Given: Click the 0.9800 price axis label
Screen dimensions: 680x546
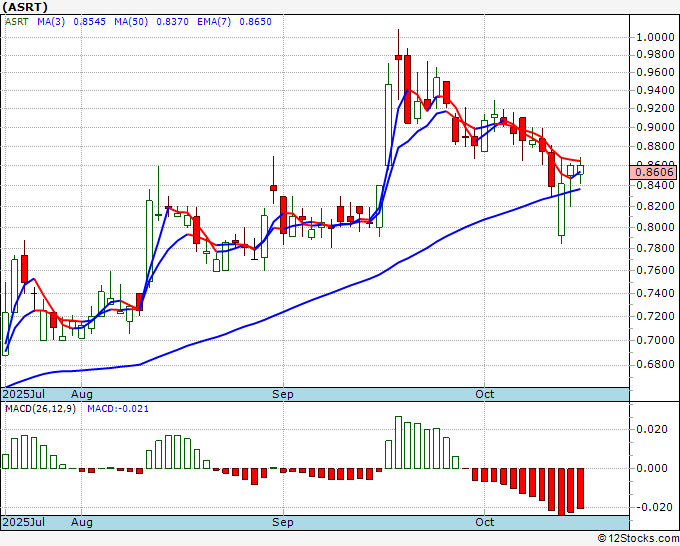Looking at the screenshot, I should pos(655,55).
